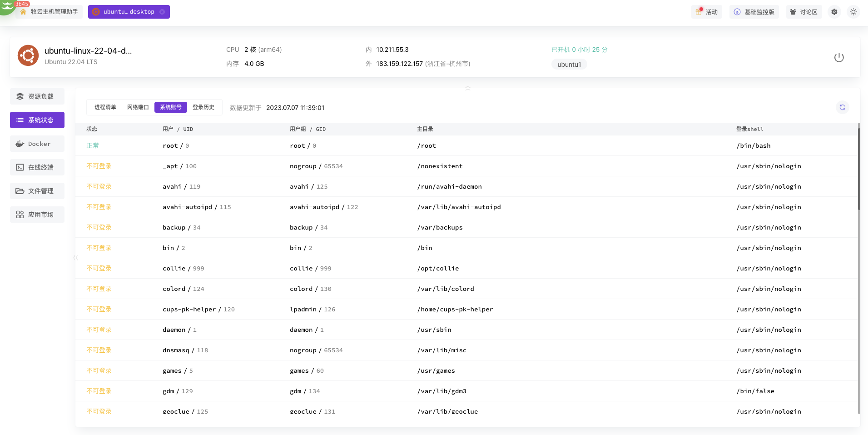Screen dimensions: 868x435
Task: Click the icon on 基础监控版 button
Action: 737,12
